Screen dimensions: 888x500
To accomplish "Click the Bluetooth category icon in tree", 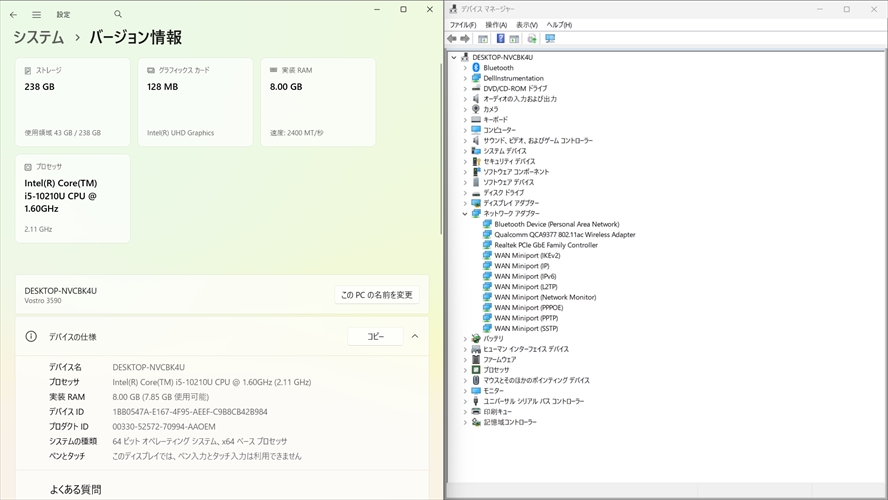I will pos(476,68).
